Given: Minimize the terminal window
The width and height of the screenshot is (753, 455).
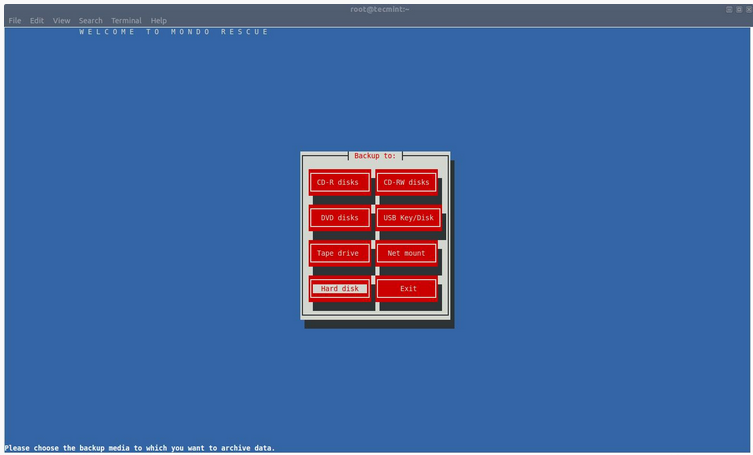Looking at the screenshot, I should (x=729, y=10).
